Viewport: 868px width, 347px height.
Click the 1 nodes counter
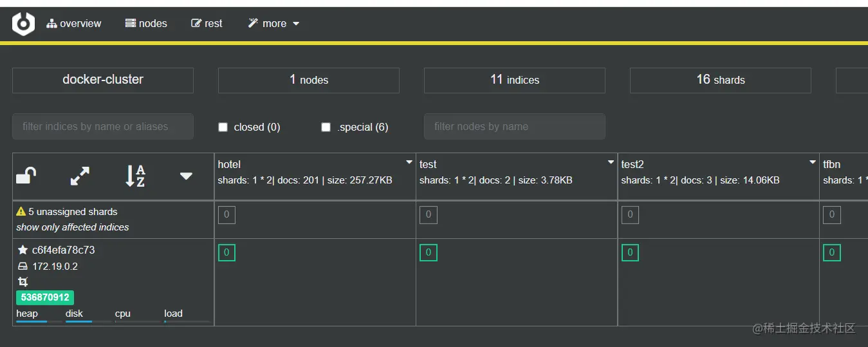click(309, 80)
